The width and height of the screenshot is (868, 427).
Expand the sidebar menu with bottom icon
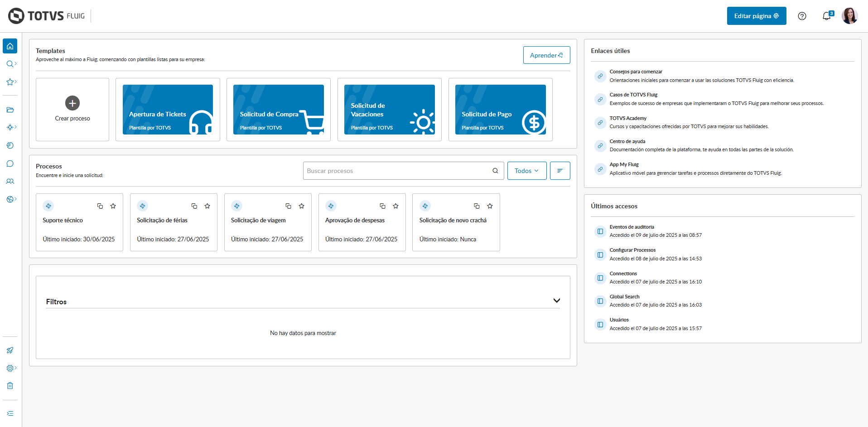(x=10, y=413)
